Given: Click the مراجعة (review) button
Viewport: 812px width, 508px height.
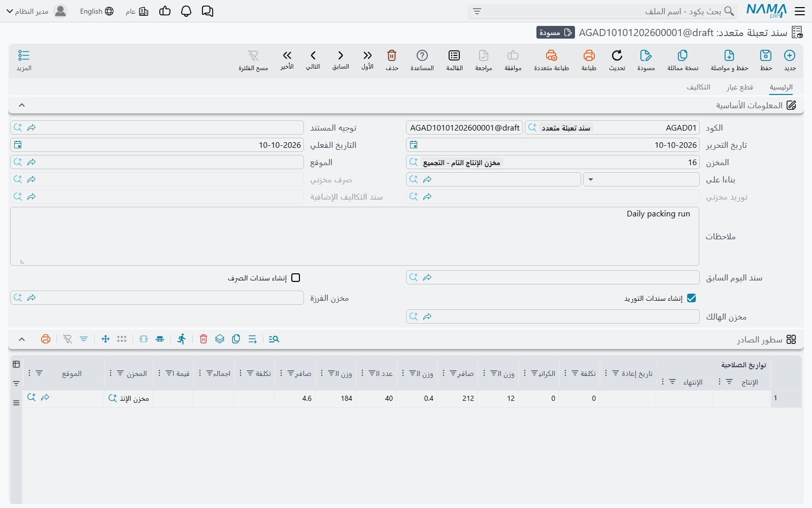Looking at the screenshot, I should (x=484, y=60).
